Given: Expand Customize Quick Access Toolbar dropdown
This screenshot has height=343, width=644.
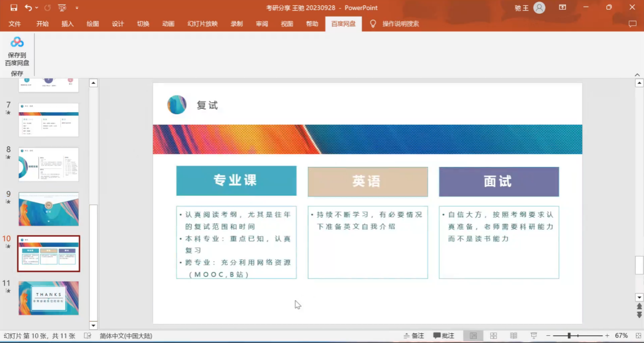Looking at the screenshot, I should 77,8.
